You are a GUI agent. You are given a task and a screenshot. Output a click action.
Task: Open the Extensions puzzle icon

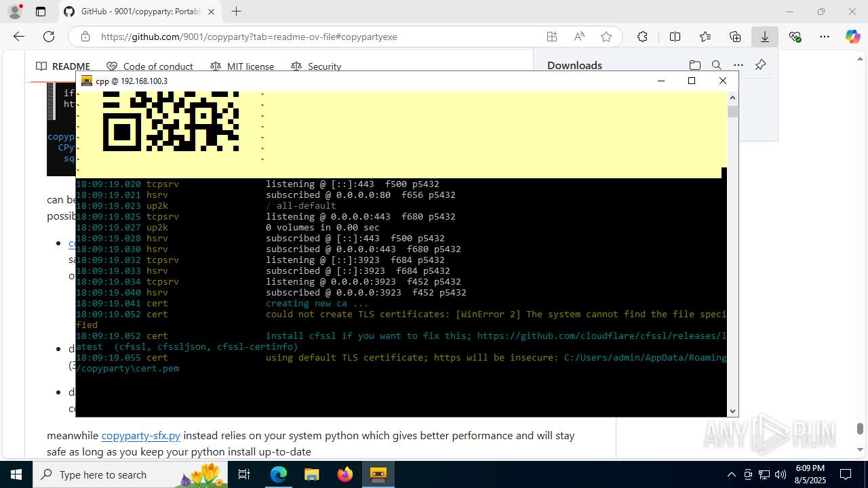(642, 37)
